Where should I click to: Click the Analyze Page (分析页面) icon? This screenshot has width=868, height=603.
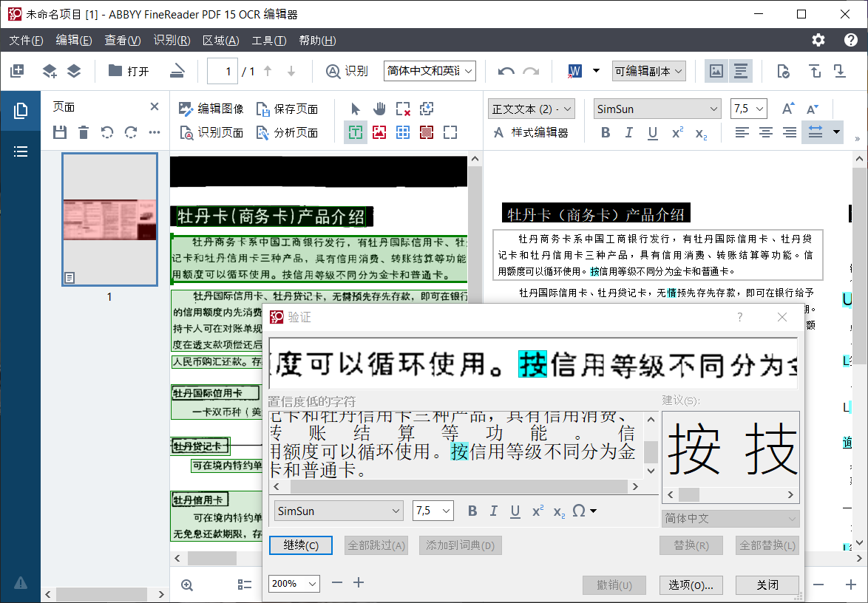pos(263,133)
